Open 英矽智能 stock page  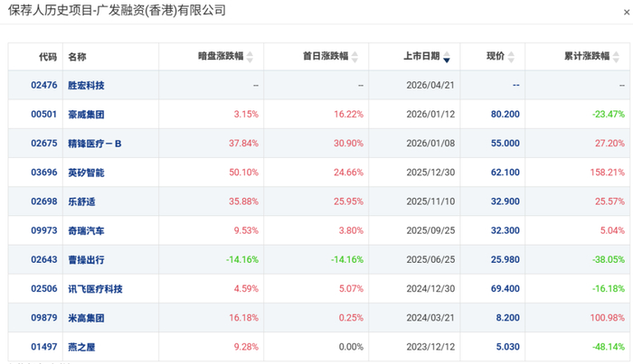86,173
